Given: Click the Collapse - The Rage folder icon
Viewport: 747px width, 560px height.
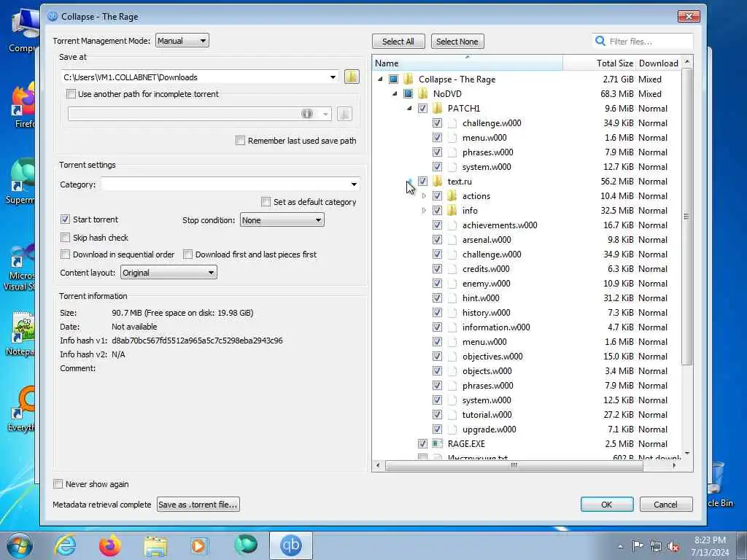Looking at the screenshot, I should (409, 79).
